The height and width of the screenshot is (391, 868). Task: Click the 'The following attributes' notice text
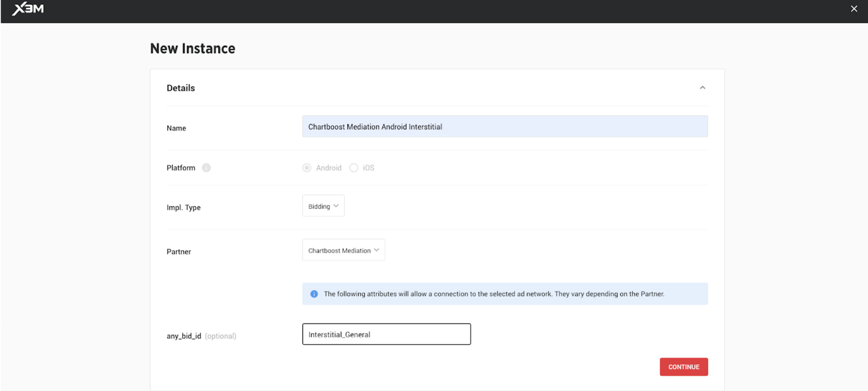coord(494,294)
